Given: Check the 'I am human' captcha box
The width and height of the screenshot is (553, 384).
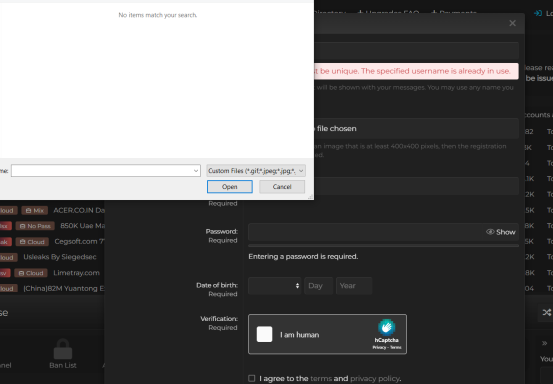Looking at the screenshot, I should pos(265,334).
